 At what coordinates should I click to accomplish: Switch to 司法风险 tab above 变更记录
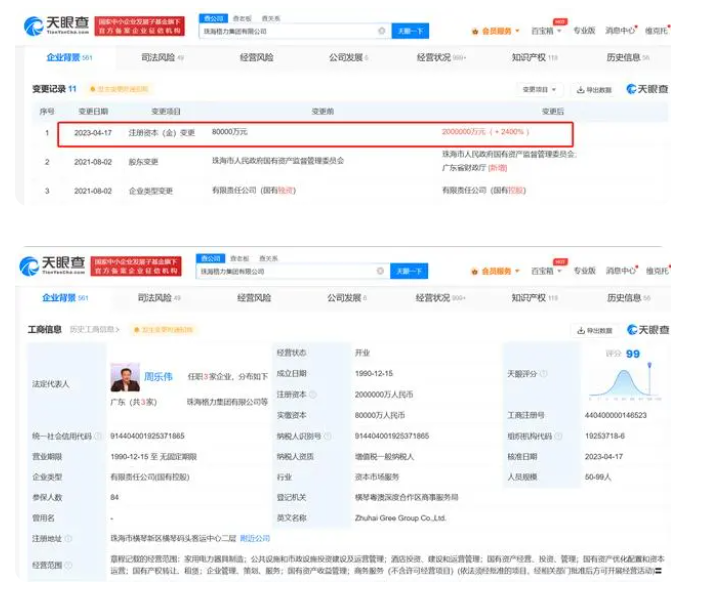point(163,57)
